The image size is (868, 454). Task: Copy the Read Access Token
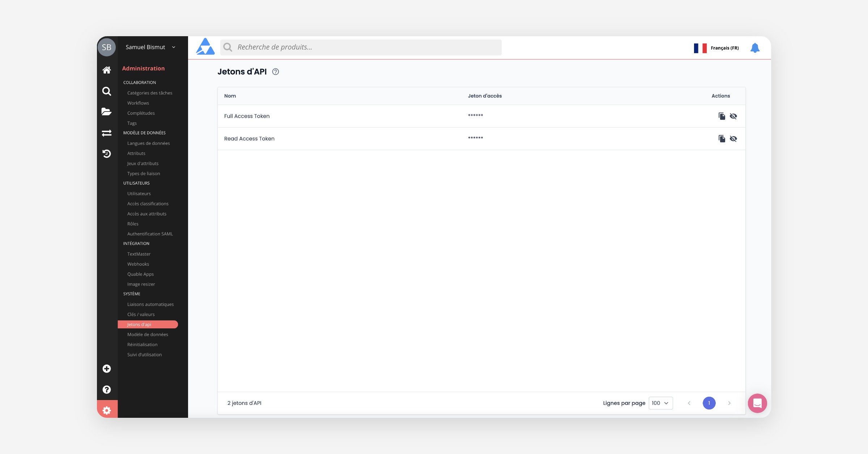click(722, 138)
